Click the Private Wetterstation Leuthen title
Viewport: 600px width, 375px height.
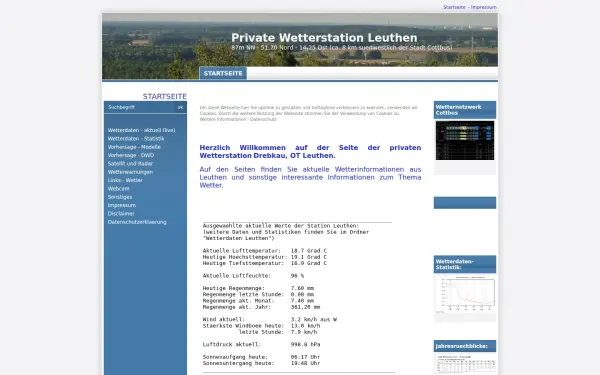(324, 38)
